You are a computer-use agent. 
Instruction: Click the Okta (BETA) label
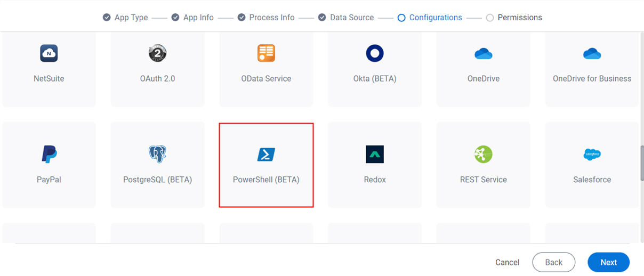(375, 78)
